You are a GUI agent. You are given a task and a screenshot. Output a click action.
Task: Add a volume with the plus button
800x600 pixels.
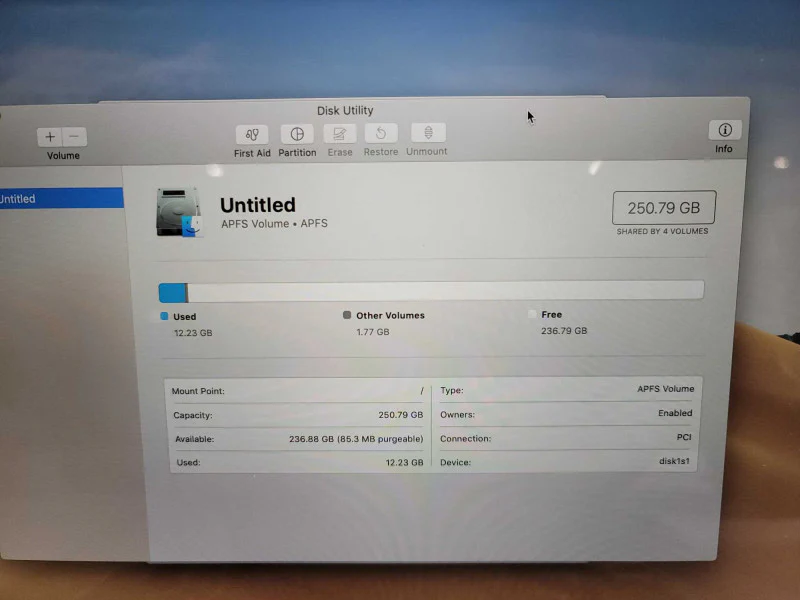50,137
